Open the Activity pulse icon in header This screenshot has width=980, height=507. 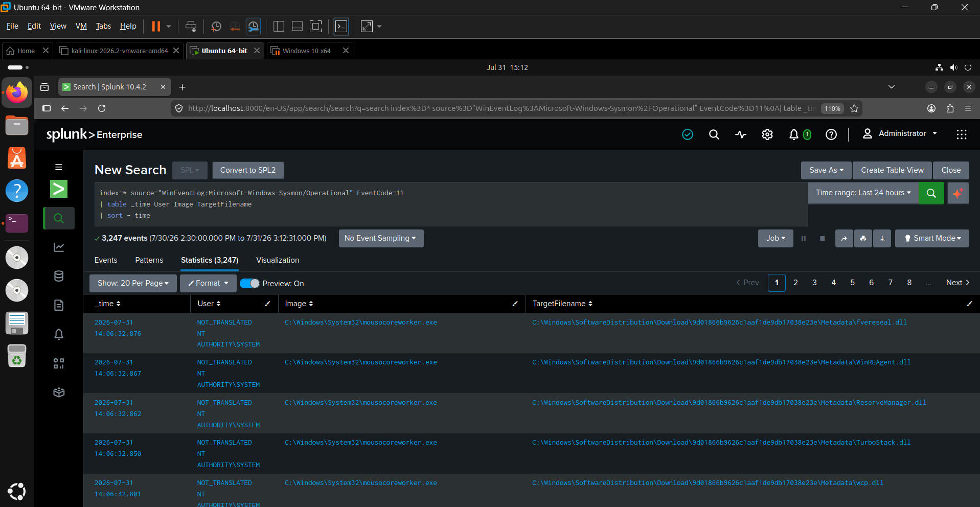pos(741,134)
